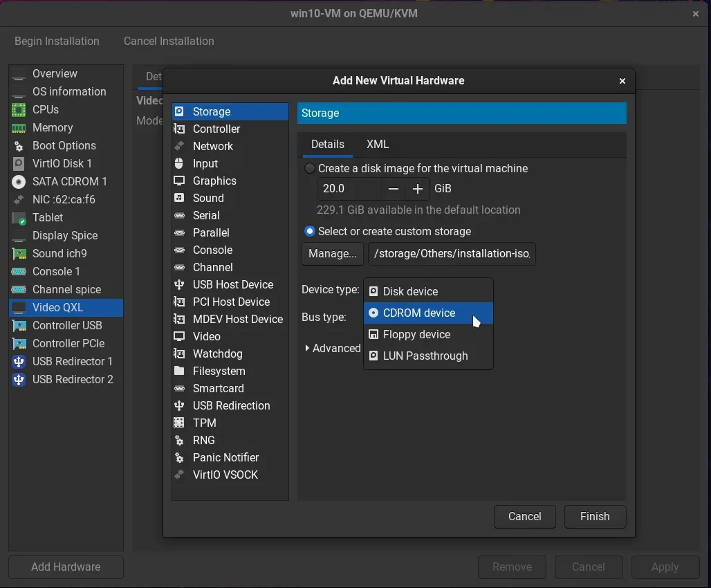
Task: Pick the USB Host Device icon
Action: [x=180, y=284]
